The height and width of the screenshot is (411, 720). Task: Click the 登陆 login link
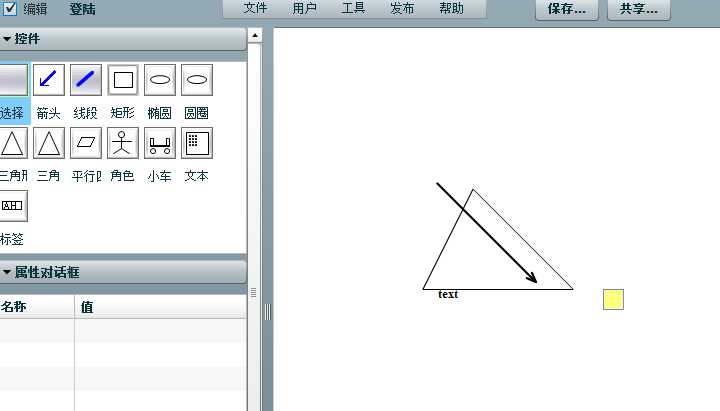[x=83, y=9]
